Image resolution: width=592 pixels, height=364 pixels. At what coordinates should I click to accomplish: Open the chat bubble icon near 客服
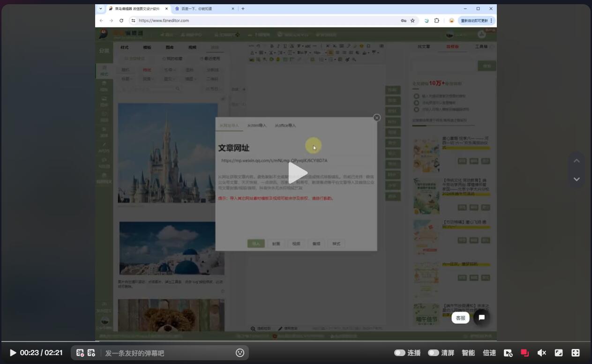(x=481, y=318)
